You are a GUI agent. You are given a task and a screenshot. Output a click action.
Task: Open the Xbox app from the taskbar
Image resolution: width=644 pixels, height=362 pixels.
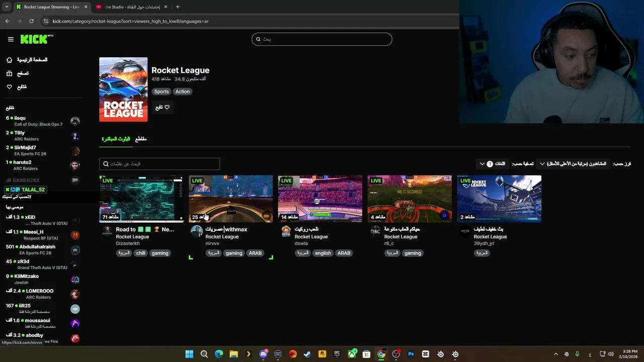[x=352, y=354]
